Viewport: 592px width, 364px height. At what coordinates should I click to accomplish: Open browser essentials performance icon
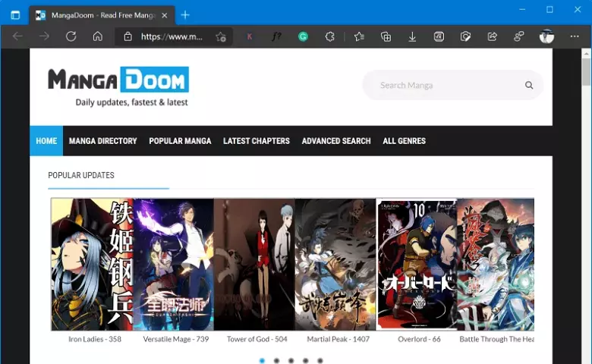click(465, 36)
